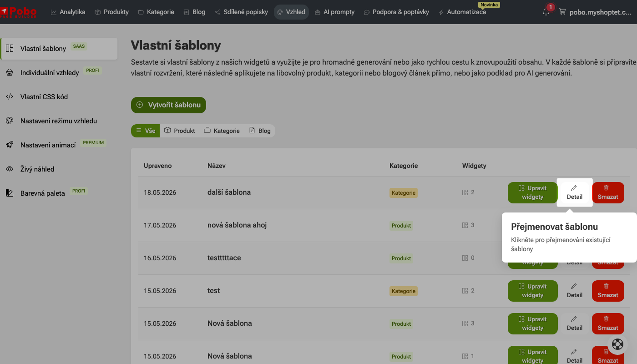Open the Automatizace menu item
Screen dimensions: 637x364
(x=462, y=12)
